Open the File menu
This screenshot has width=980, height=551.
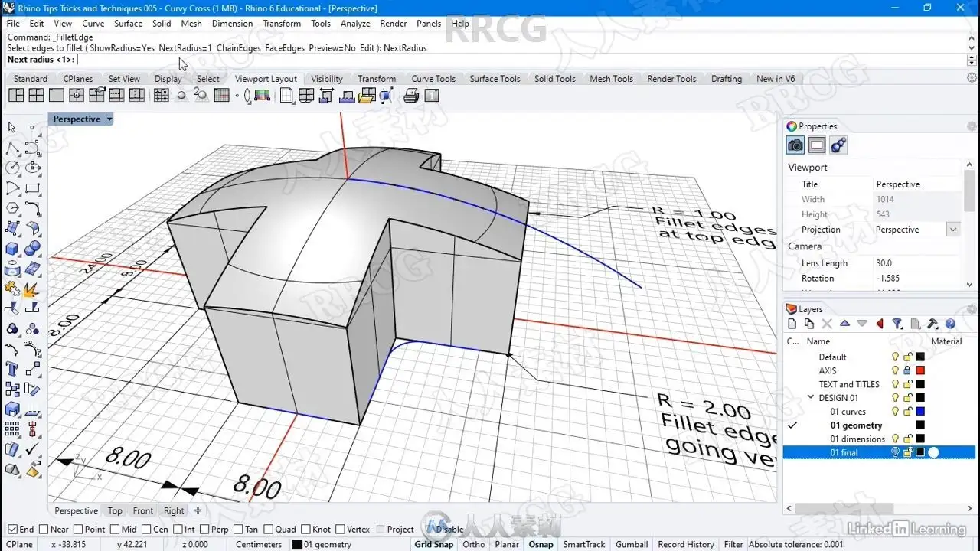pos(13,24)
